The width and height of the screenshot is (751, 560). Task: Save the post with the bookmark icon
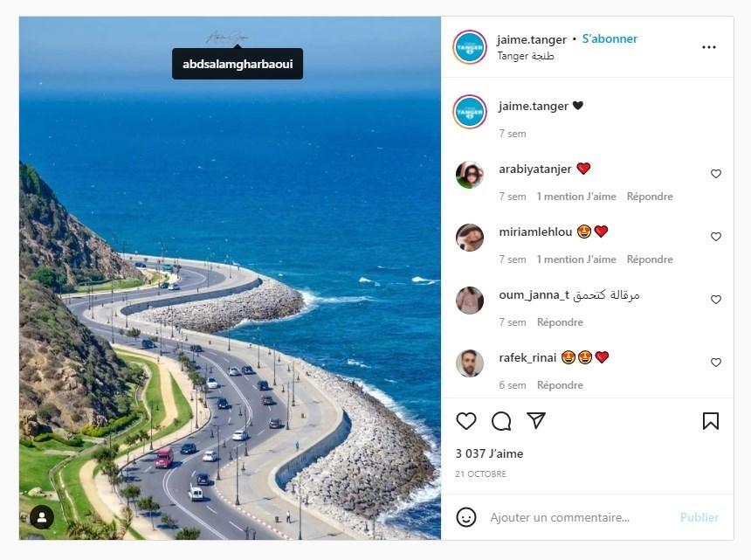(711, 421)
